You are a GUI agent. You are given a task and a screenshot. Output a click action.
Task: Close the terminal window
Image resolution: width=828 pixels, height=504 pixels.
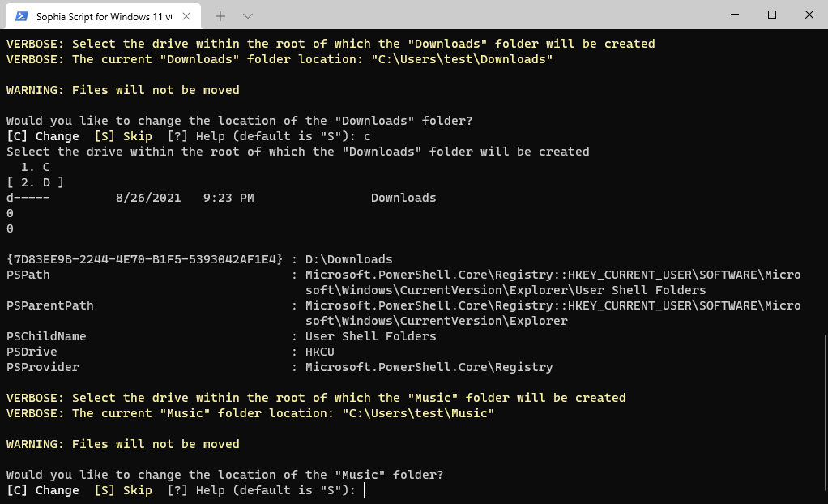809,15
